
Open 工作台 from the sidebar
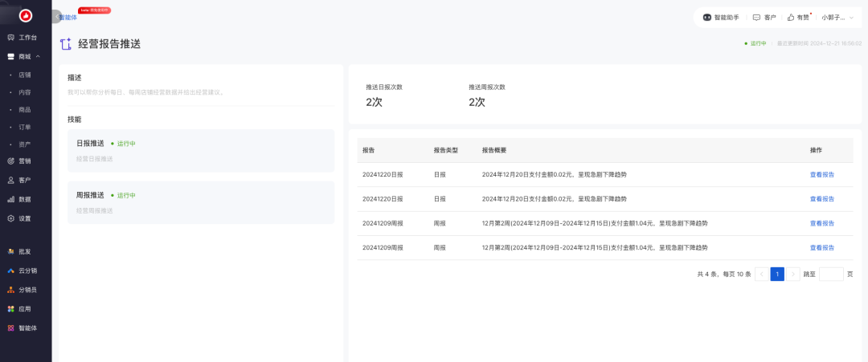coord(27,38)
